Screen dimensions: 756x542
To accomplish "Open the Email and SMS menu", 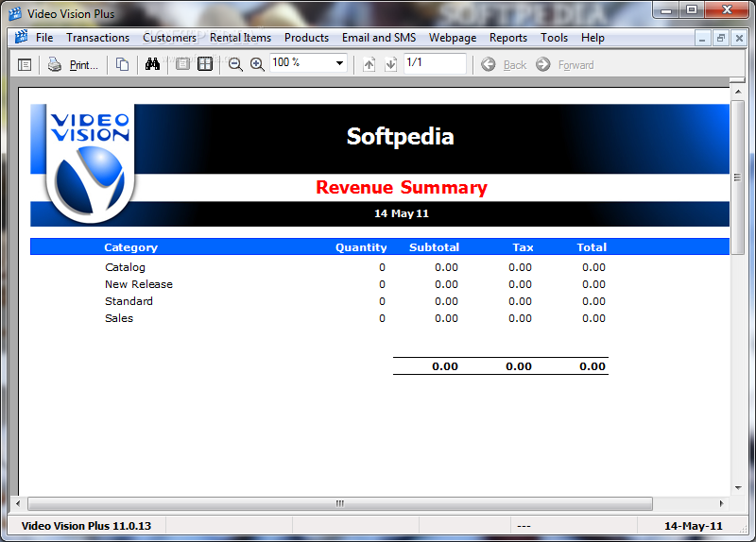I will pyautogui.click(x=379, y=38).
